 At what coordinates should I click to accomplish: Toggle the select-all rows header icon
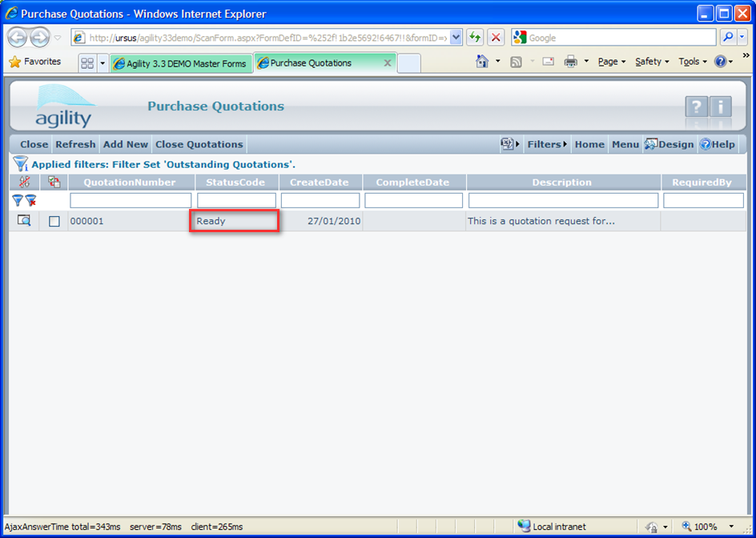54,183
